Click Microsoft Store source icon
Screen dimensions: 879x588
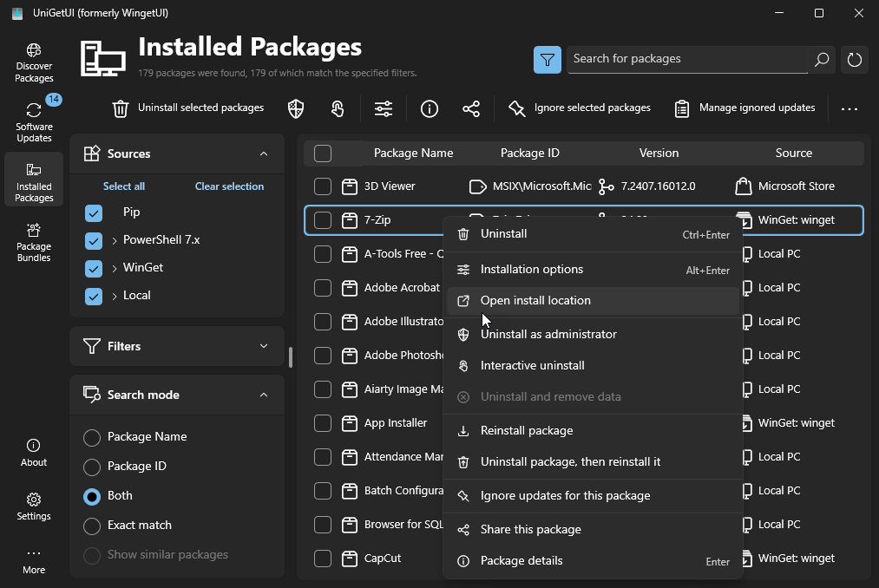(744, 186)
